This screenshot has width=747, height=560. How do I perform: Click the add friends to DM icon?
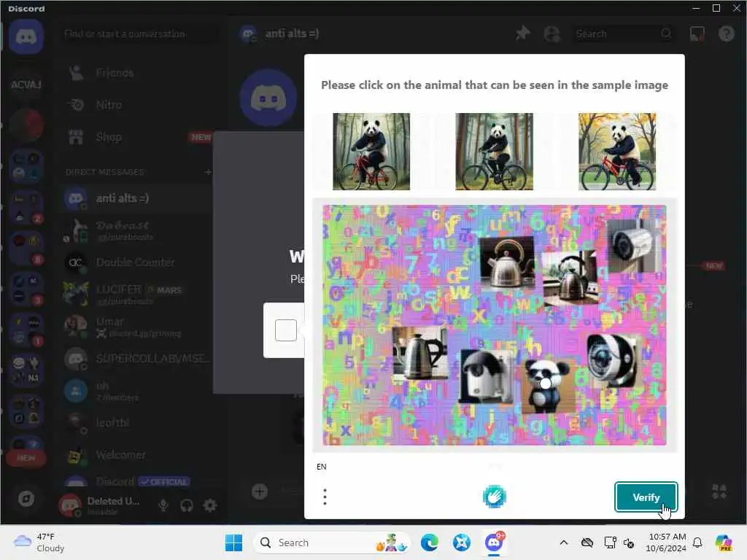pyautogui.click(x=551, y=34)
